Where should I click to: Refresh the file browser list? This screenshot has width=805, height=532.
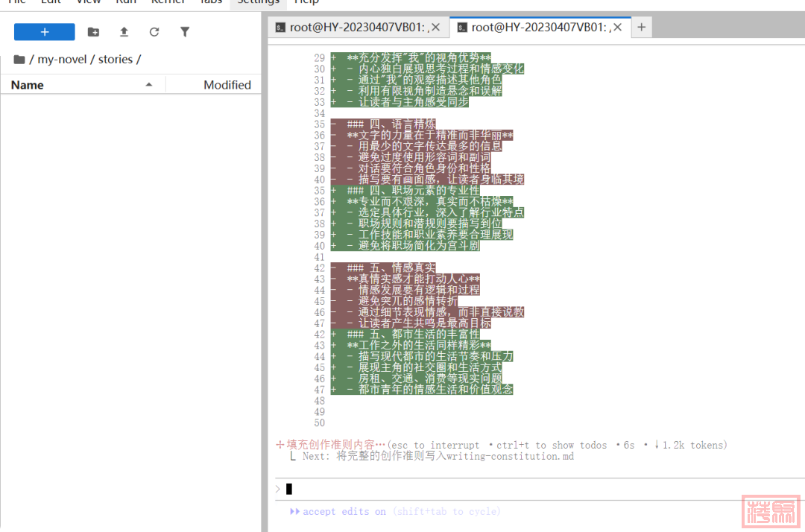(154, 32)
